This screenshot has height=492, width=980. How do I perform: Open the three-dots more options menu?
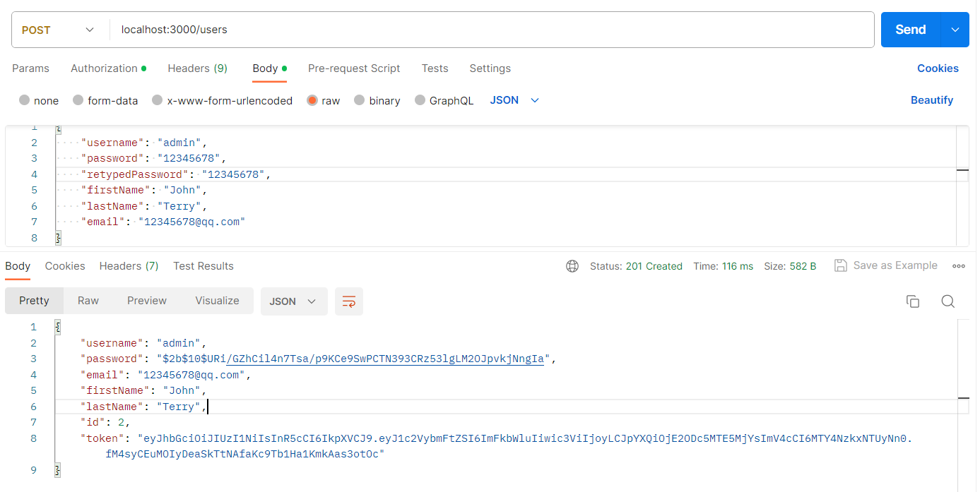(959, 266)
